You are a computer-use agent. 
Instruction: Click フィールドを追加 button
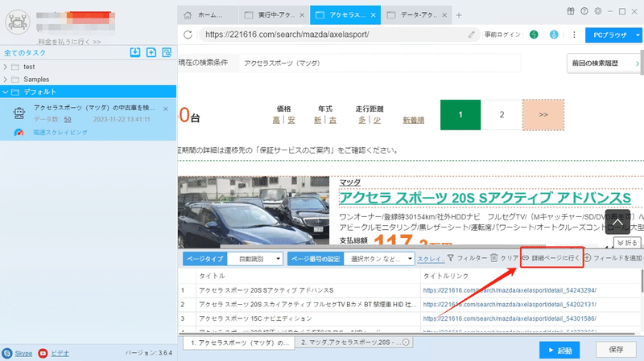(x=613, y=258)
